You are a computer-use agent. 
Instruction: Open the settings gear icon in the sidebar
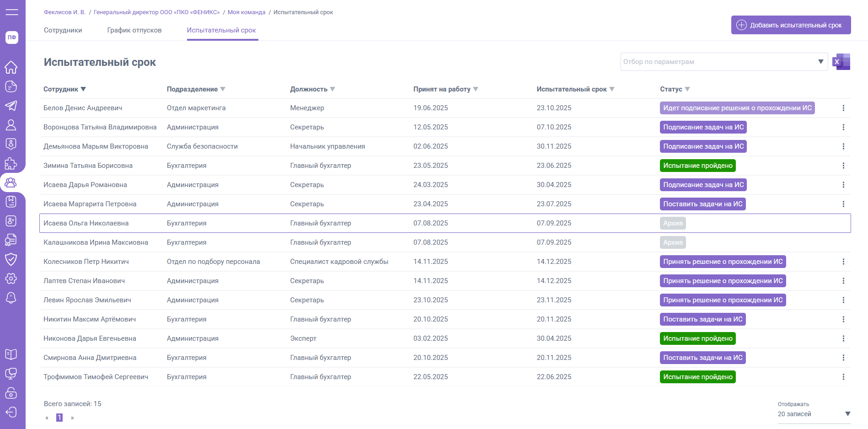coord(11,278)
